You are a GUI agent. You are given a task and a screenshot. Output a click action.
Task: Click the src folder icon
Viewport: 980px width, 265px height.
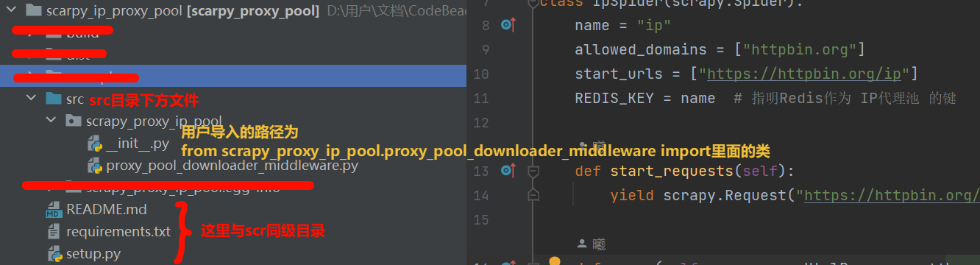(x=53, y=98)
